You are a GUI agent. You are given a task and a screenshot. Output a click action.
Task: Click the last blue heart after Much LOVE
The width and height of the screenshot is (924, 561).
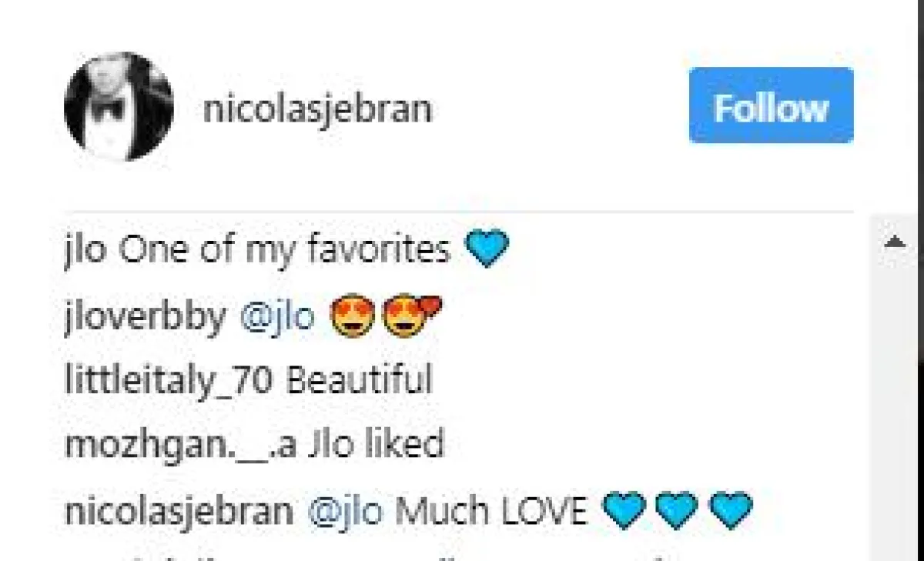(729, 511)
